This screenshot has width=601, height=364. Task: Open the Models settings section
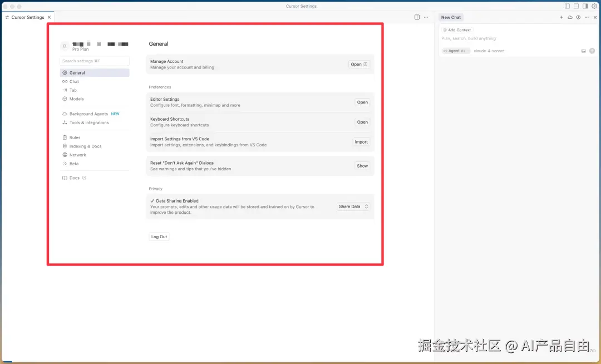[x=95, y=99]
